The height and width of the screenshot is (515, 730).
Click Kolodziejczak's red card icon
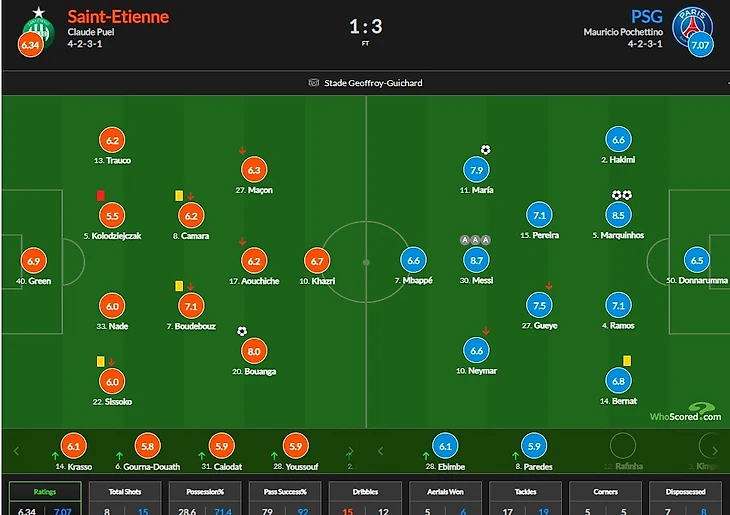(100, 195)
